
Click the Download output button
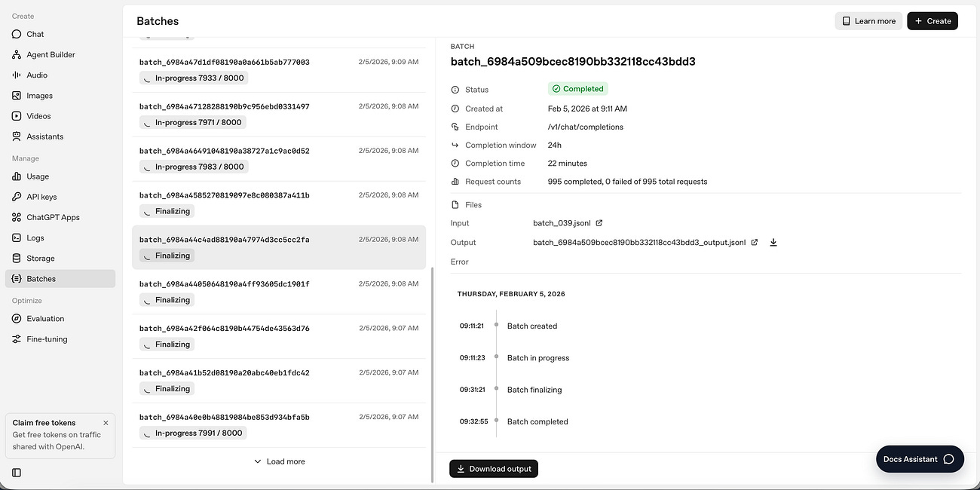(494, 469)
